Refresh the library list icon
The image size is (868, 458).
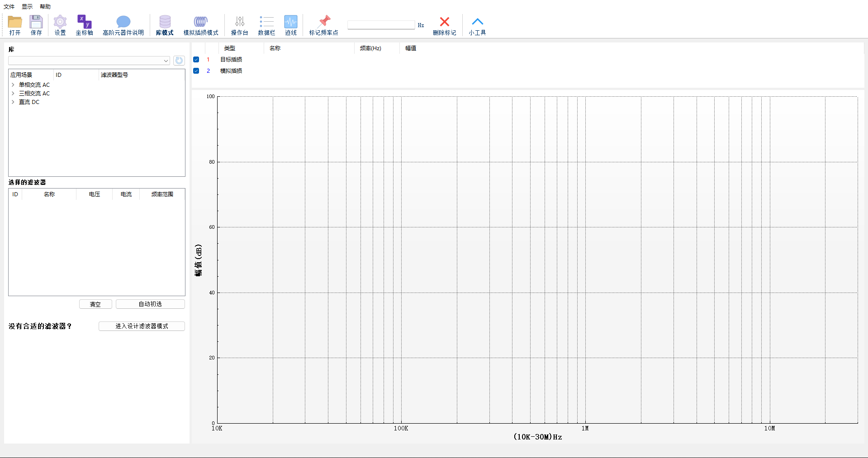(x=179, y=61)
